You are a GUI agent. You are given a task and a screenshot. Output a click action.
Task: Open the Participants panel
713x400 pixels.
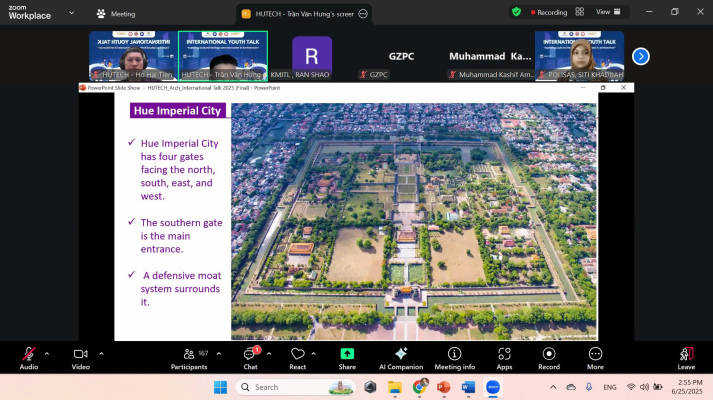(x=188, y=355)
